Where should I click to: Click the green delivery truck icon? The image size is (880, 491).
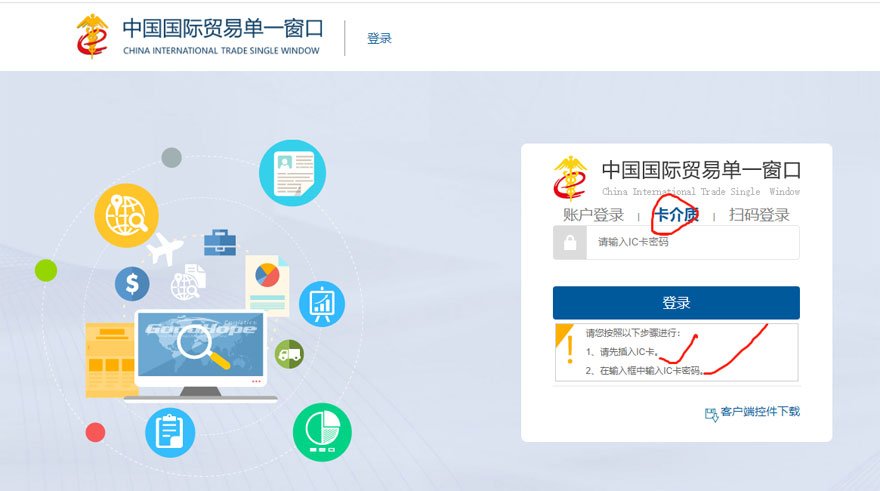[x=289, y=353]
